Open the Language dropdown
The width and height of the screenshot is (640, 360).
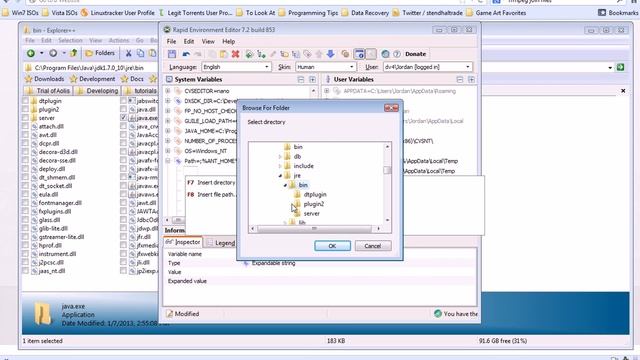(x=236, y=67)
